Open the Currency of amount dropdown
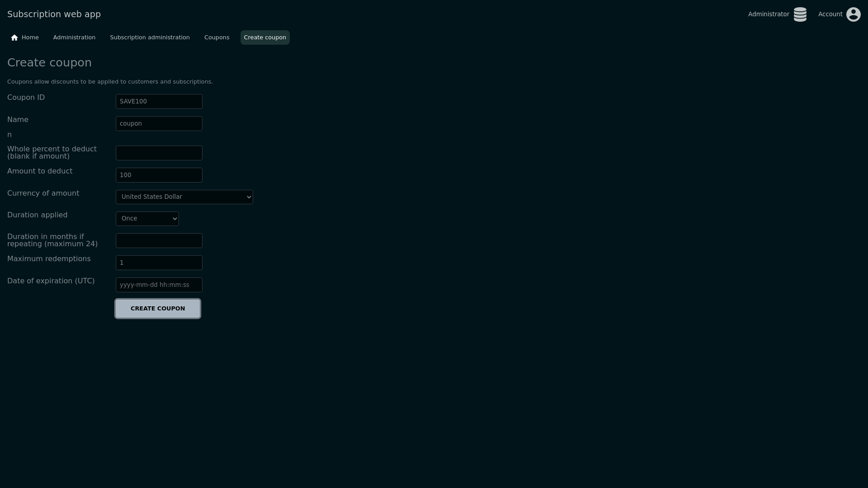 (184, 197)
